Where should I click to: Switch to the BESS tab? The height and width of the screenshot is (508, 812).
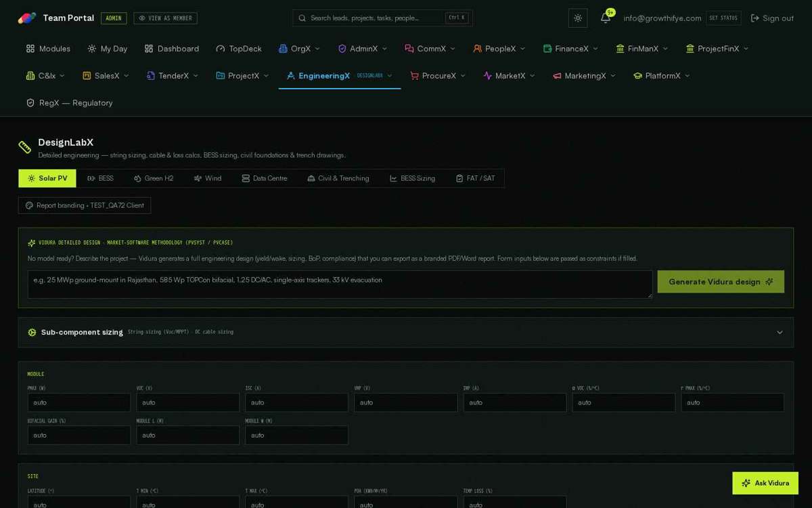(x=100, y=178)
